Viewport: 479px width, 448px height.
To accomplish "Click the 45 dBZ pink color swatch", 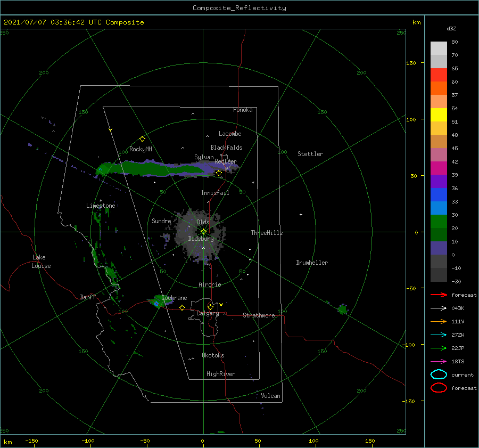I will [439, 155].
